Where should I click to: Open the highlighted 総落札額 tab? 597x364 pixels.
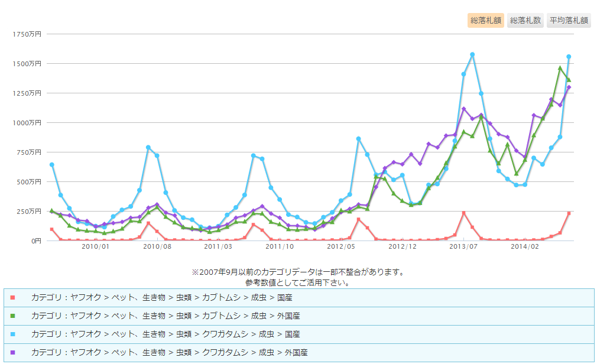tap(486, 21)
